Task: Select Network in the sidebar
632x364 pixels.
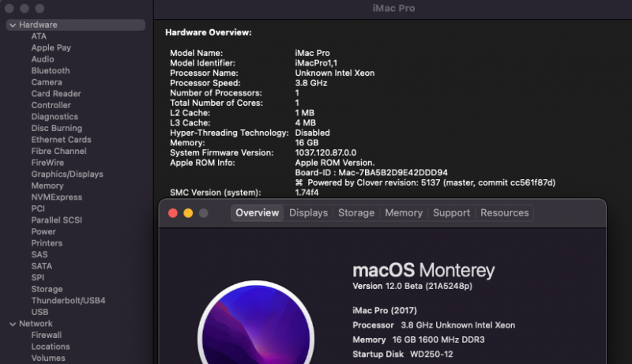Action: click(x=36, y=324)
